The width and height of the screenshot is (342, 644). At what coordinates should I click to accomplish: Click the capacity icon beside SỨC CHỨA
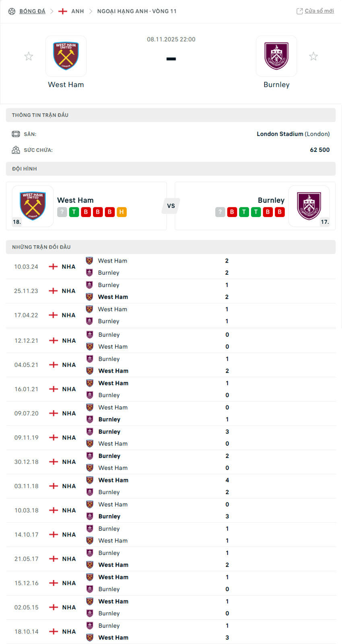pyautogui.click(x=16, y=149)
